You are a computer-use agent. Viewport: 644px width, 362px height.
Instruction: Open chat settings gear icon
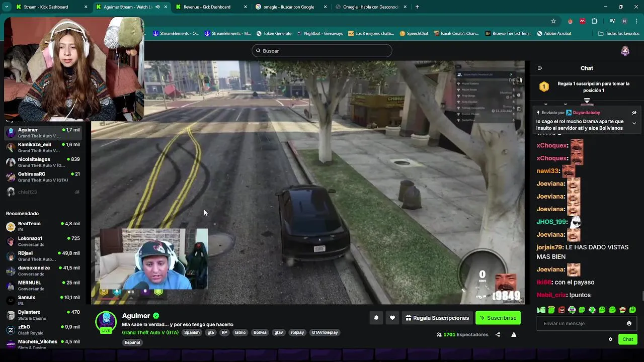610,339
